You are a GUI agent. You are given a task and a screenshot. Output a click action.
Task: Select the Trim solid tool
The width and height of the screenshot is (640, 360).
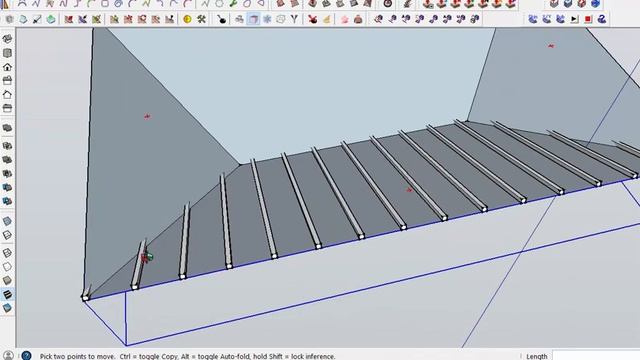[x=7, y=187]
